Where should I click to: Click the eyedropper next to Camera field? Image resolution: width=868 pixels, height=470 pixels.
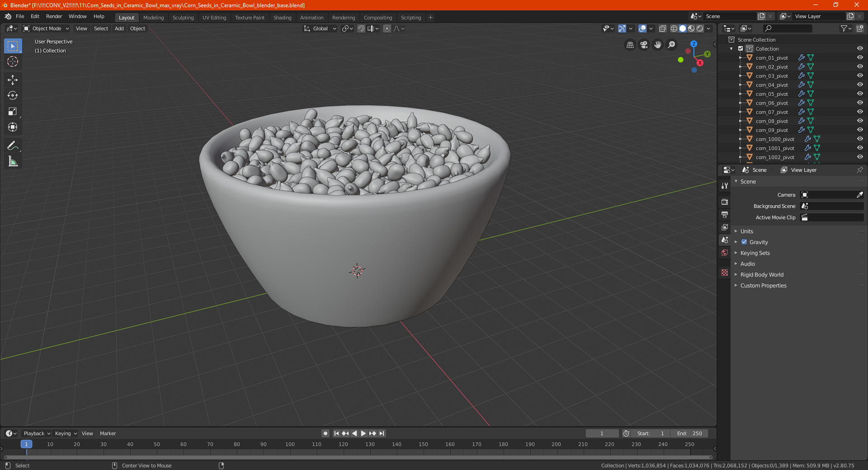coord(859,195)
